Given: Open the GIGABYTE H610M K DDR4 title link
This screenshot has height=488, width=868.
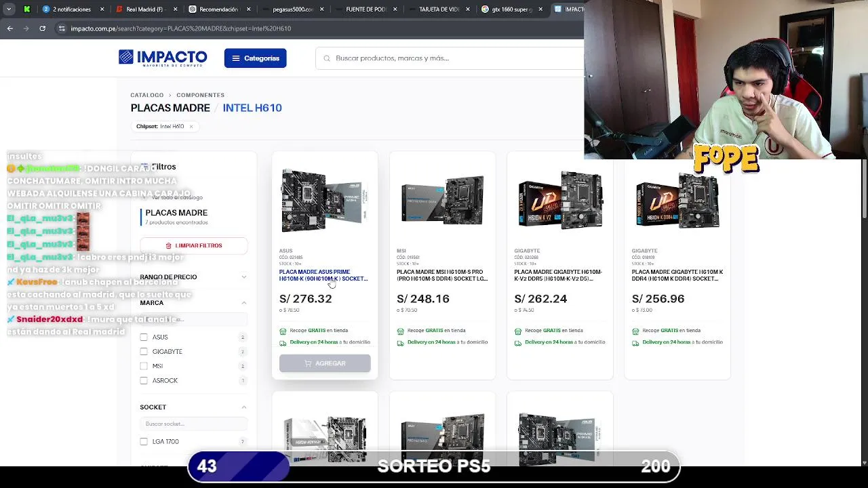Looking at the screenshot, I should coord(677,275).
